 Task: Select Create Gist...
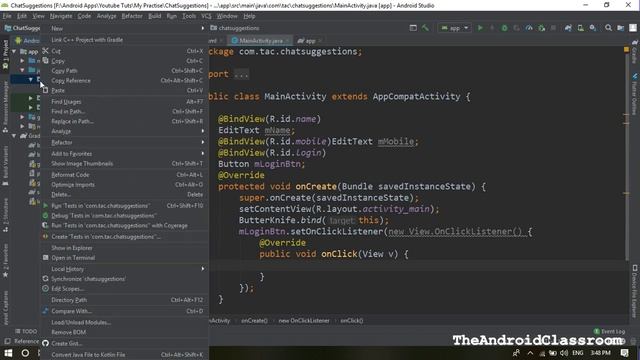pyautogui.click(x=124, y=343)
